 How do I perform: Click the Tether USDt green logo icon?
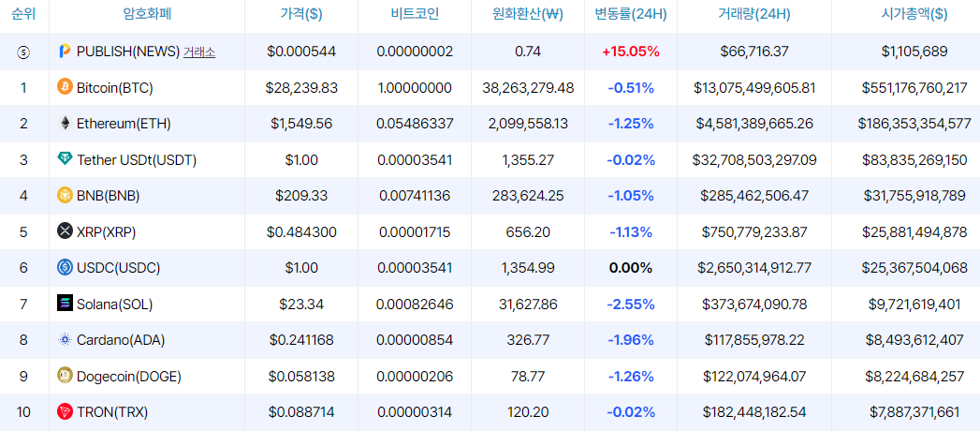click(x=65, y=159)
